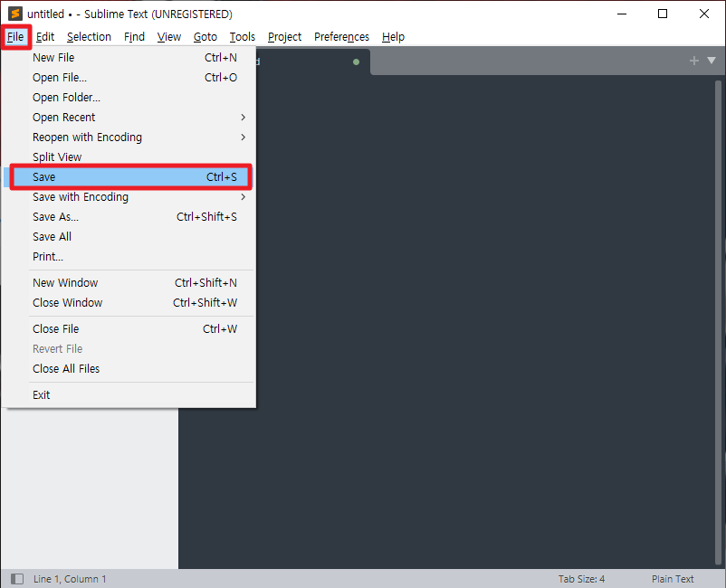Select Save in the File menu
Screen dimensions: 726x588
pyautogui.click(x=129, y=176)
